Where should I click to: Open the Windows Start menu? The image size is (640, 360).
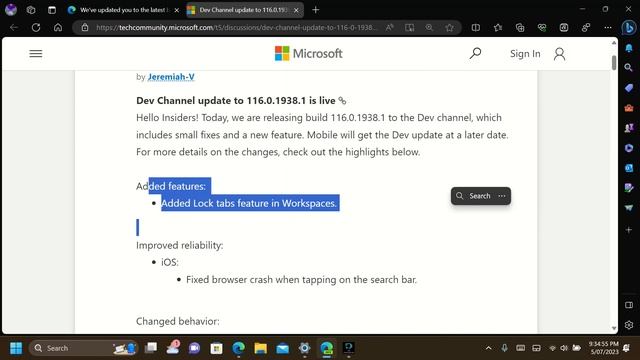(16, 348)
